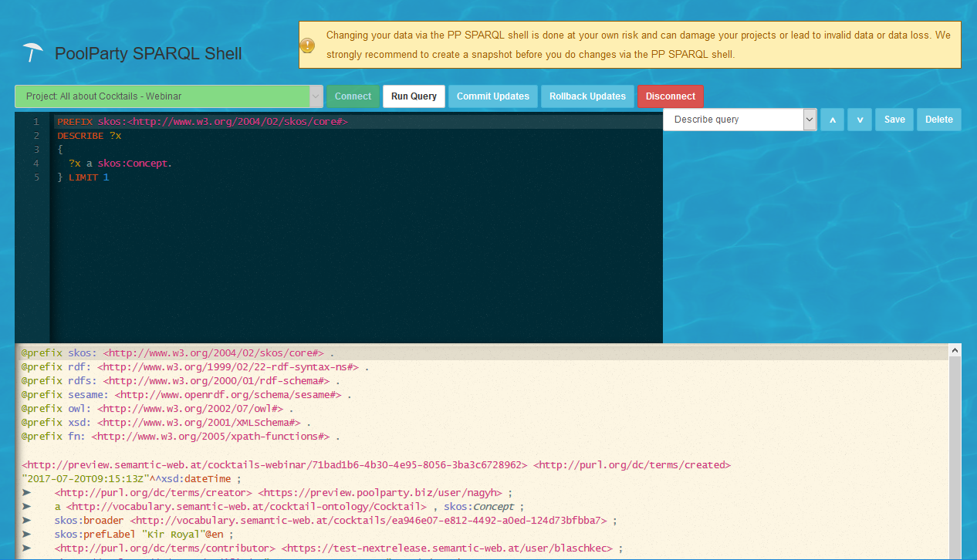The height and width of the screenshot is (560, 977).
Task: Click the yellow warning shield icon
Action: pos(307,46)
